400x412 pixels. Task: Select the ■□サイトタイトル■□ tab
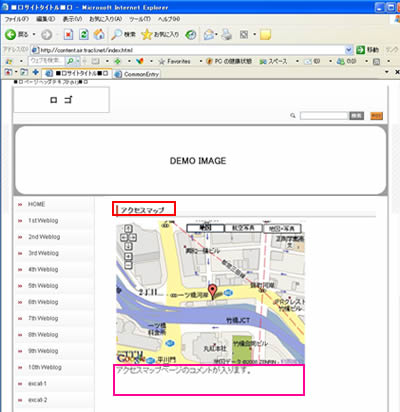pos(76,73)
